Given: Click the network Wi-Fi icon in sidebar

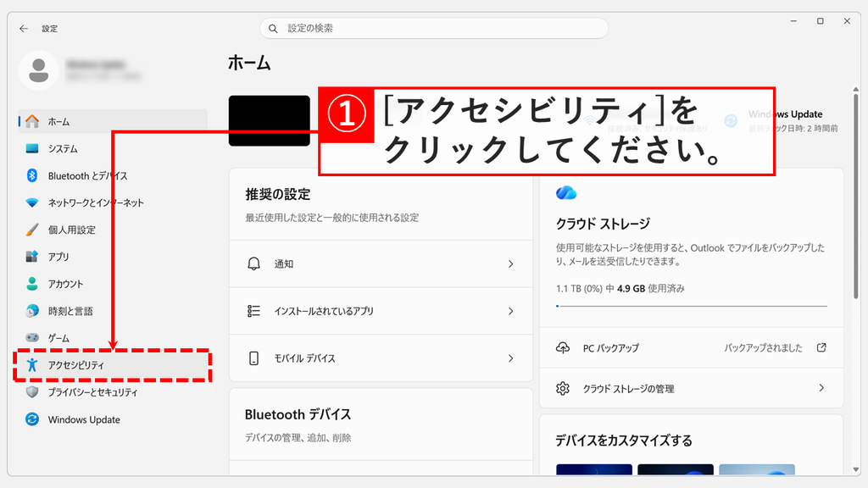Looking at the screenshot, I should pyautogui.click(x=32, y=202).
